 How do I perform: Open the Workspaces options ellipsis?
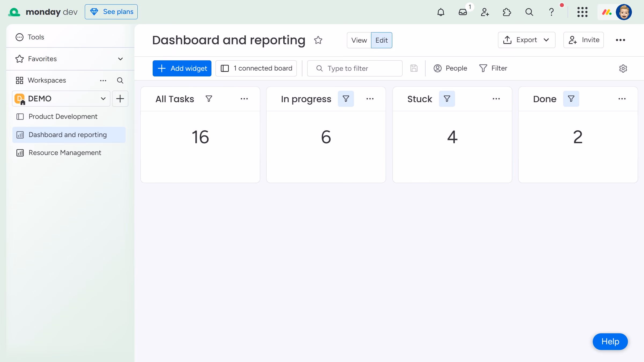tap(103, 80)
